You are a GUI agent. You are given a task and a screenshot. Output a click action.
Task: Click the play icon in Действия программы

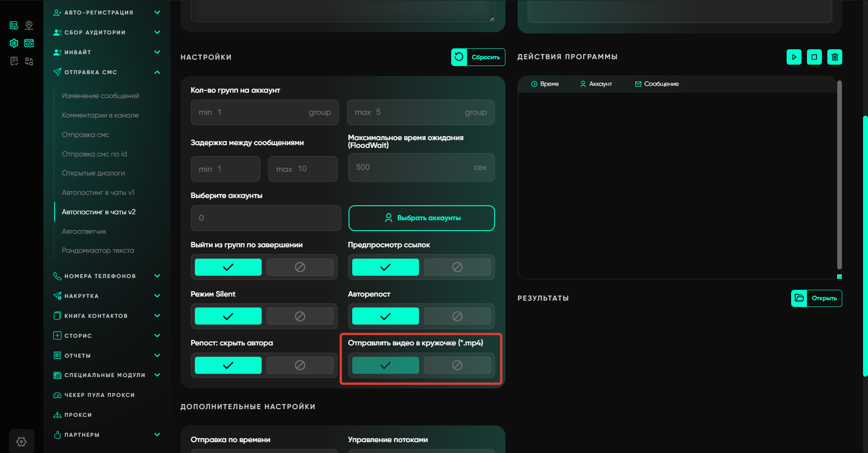pos(794,57)
